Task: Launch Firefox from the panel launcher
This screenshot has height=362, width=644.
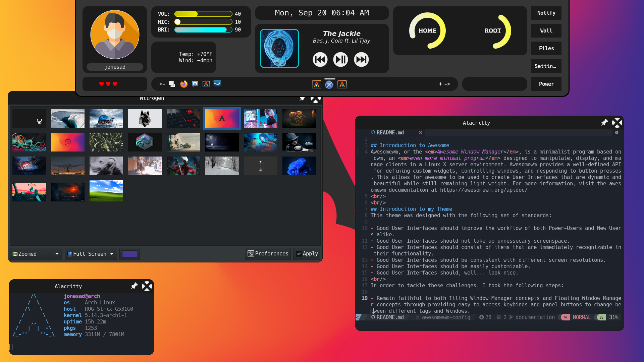Action: pyautogui.click(x=184, y=84)
